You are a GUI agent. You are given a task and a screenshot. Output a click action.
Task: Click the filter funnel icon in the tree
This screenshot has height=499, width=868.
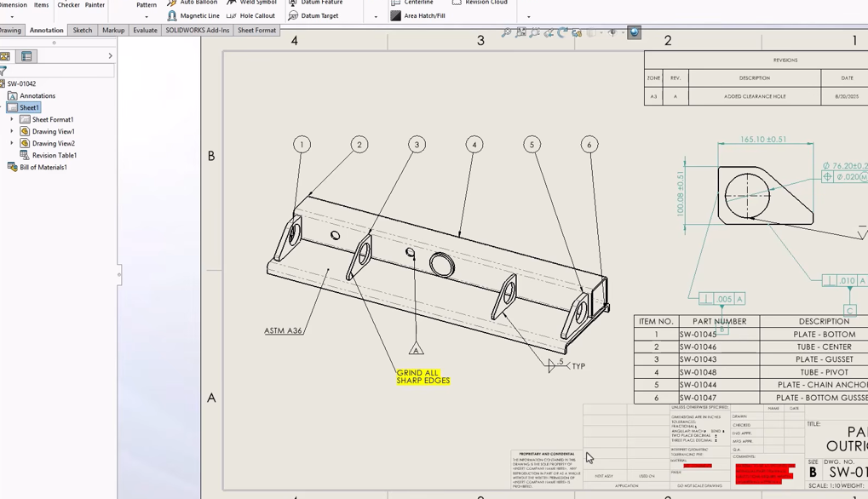coord(3,71)
